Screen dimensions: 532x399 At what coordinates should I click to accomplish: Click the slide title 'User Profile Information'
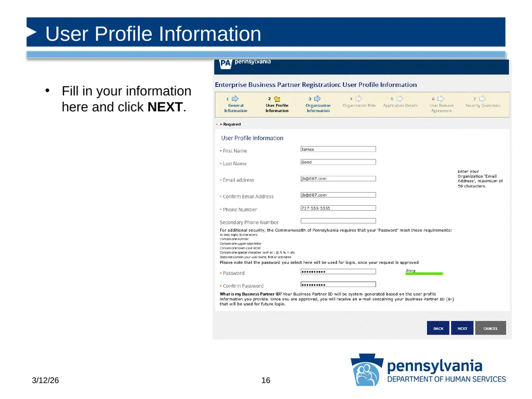[x=153, y=34]
